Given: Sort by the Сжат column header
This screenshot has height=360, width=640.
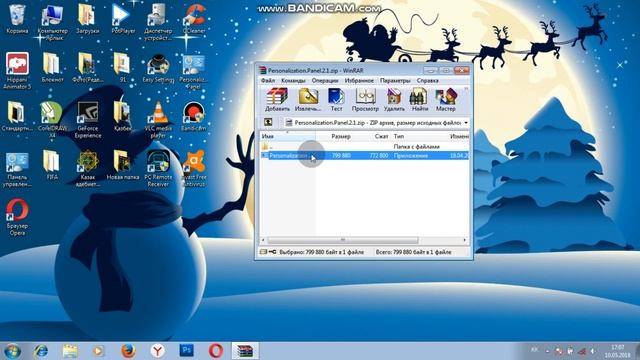Looking at the screenshot, I should pyautogui.click(x=381, y=136).
